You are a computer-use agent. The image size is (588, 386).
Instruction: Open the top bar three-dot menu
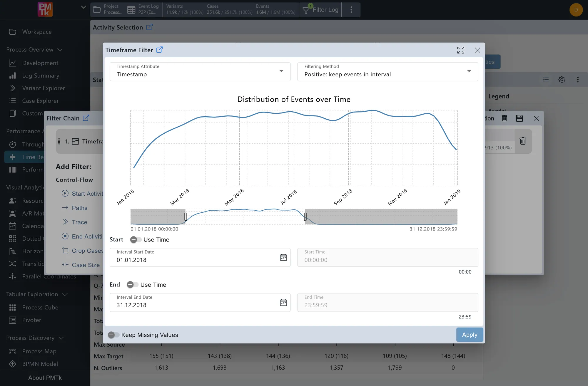[x=351, y=10]
